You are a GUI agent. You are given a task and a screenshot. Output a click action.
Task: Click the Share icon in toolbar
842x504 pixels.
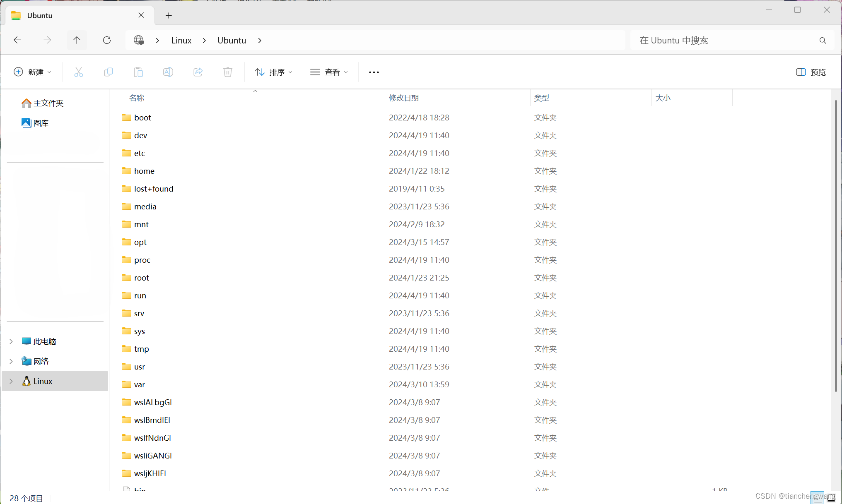(x=198, y=72)
